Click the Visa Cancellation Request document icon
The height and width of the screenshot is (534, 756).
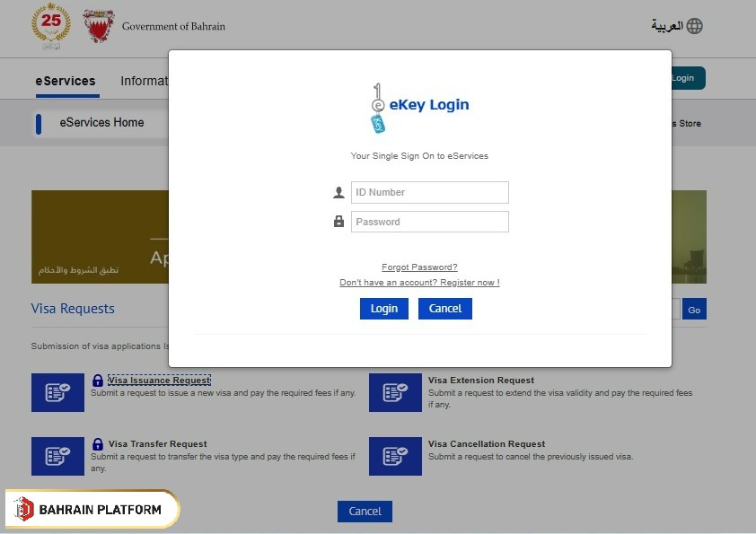click(x=395, y=456)
